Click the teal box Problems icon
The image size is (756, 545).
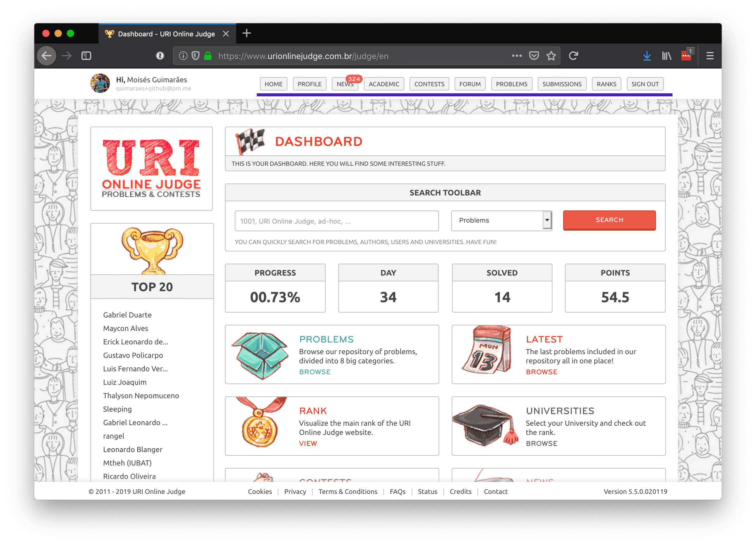point(260,355)
